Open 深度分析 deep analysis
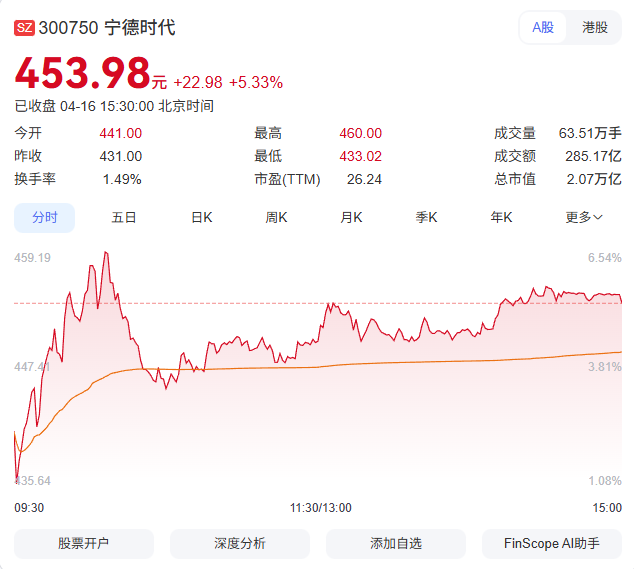This screenshot has height=569, width=634. click(x=240, y=543)
